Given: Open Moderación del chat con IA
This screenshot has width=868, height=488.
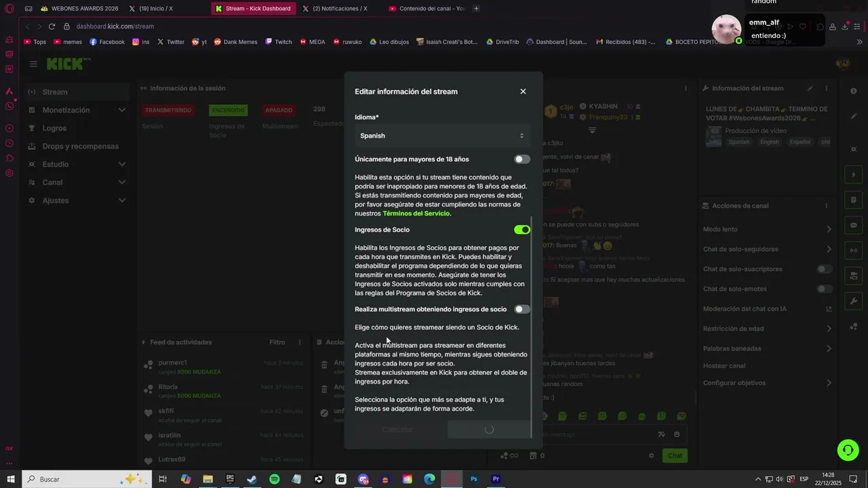Looking at the screenshot, I should coord(766,309).
